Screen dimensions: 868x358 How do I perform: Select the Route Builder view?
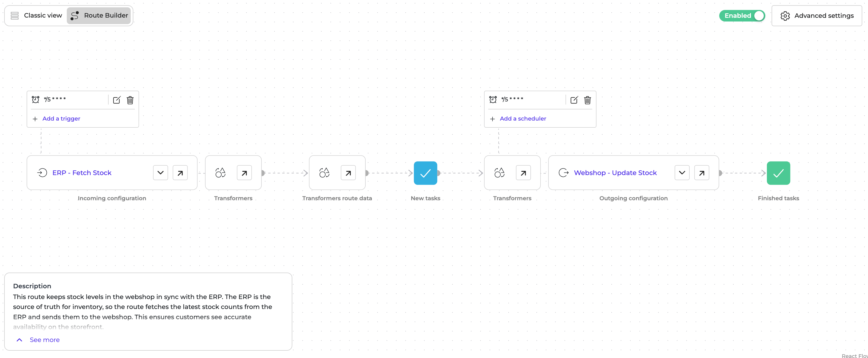pyautogui.click(x=99, y=15)
